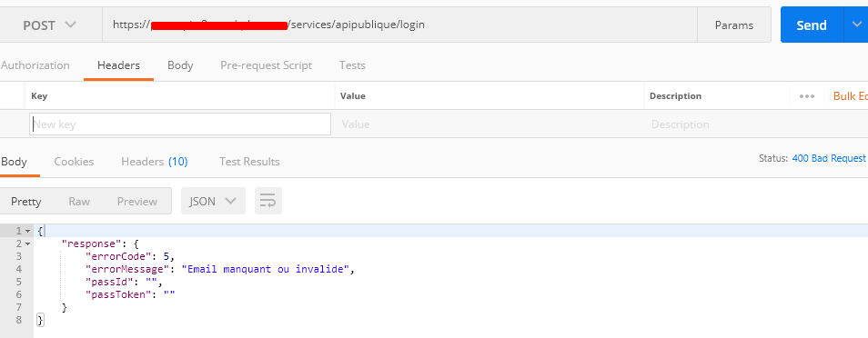Viewport: 868px width, 338px height.
Task: Go to the Tests tab
Action: [x=352, y=65]
